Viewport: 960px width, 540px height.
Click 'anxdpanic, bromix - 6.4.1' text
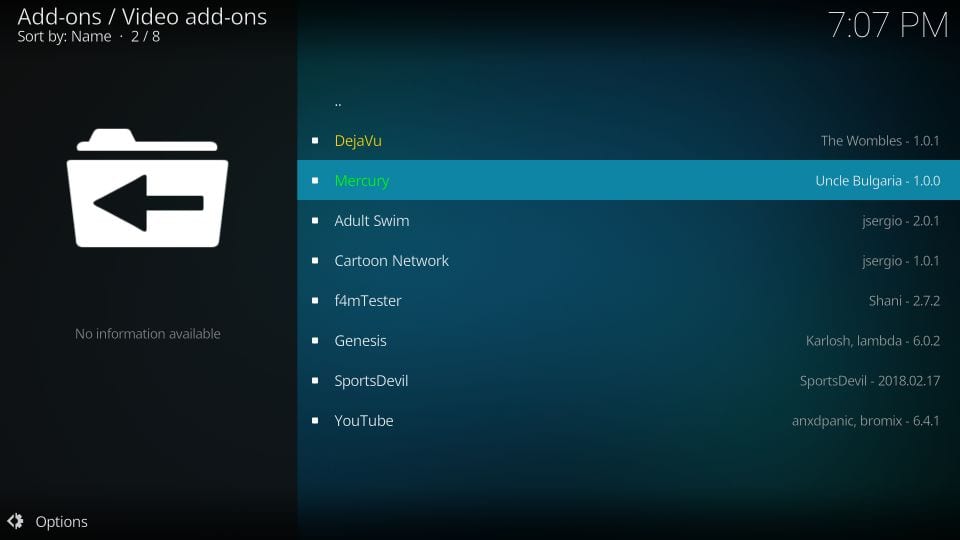pyautogui.click(x=866, y=421)
